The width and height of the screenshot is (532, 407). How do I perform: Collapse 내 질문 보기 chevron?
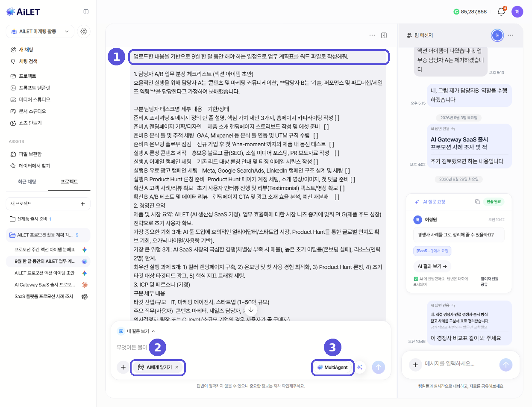coord(153,331)
